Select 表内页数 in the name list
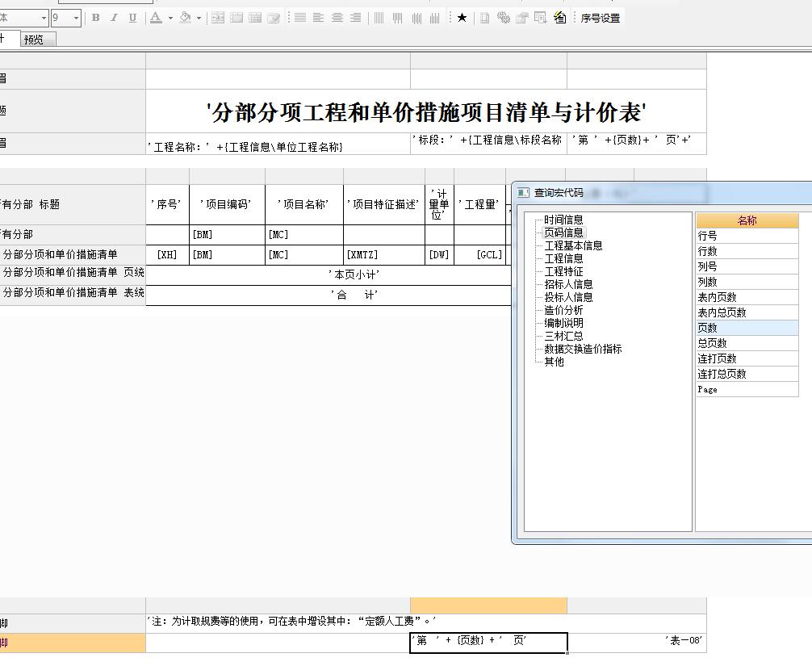This screenshot has height=666, width=812. (x=747, y=297)
